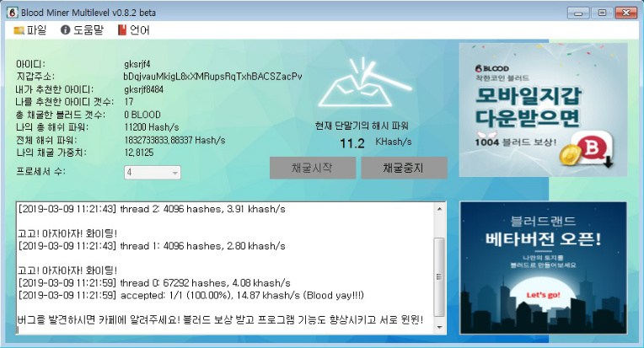
Task: Maximize the Blood Miner window
Action: [602, 13]
